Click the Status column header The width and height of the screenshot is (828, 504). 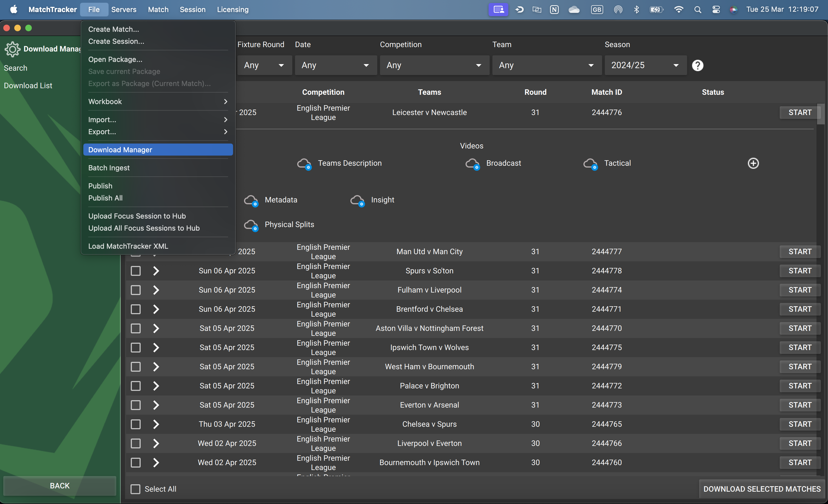[x=713, y=92]
